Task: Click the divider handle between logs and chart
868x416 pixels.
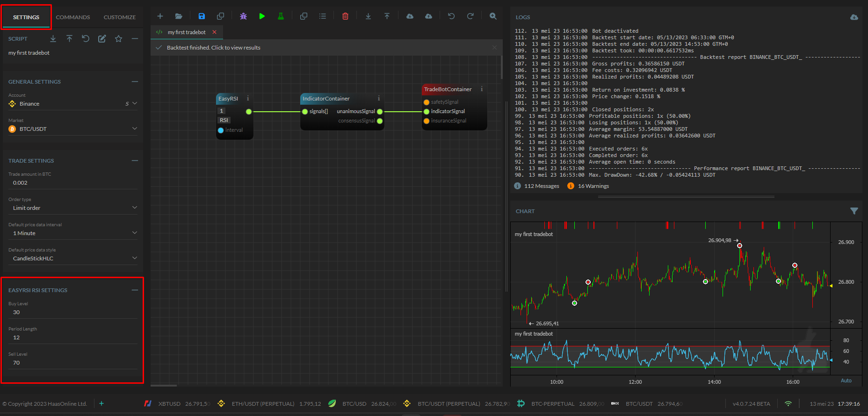Action: click(x=686, y=197)
